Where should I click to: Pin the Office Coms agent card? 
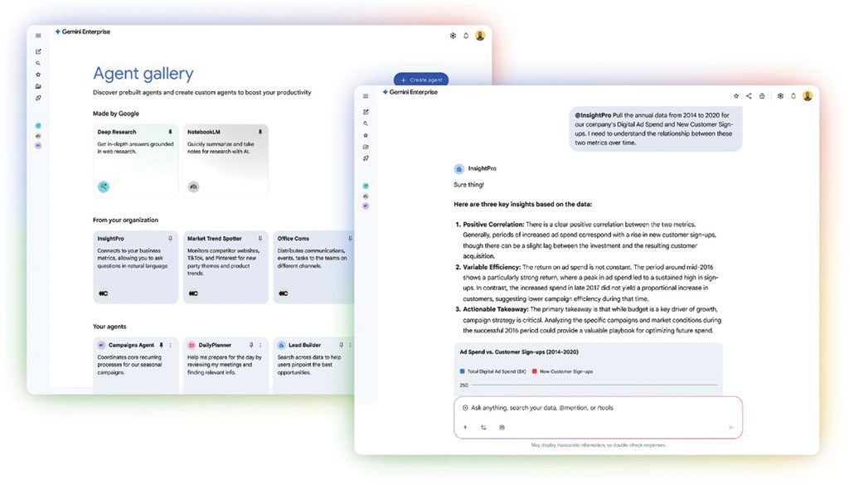coord(350,239)
